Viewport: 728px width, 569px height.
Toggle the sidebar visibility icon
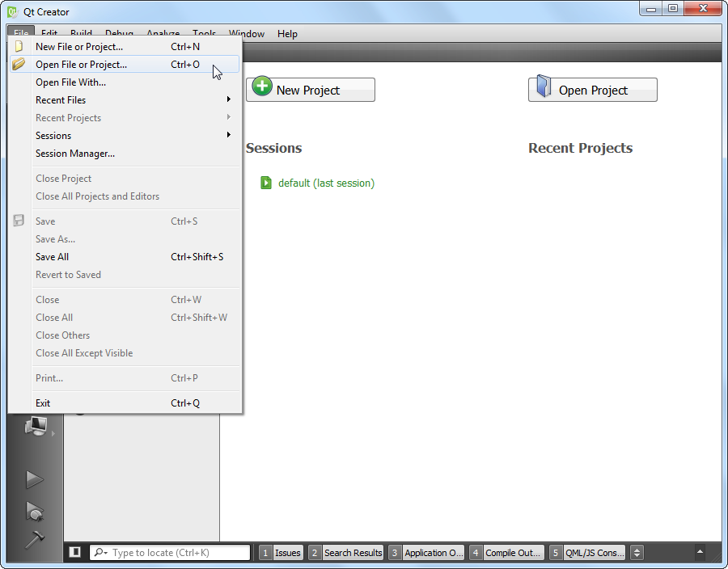[x=74, y=552]
